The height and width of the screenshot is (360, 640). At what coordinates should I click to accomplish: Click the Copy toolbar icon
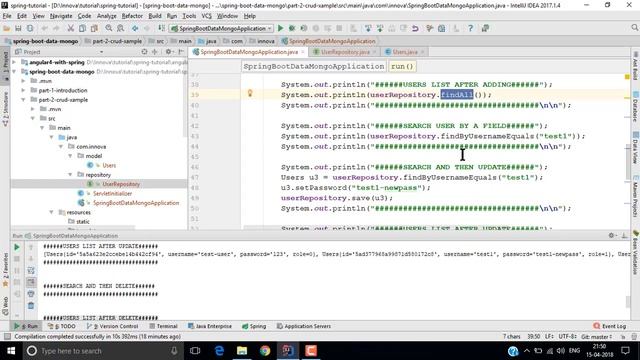click(82, 29)
